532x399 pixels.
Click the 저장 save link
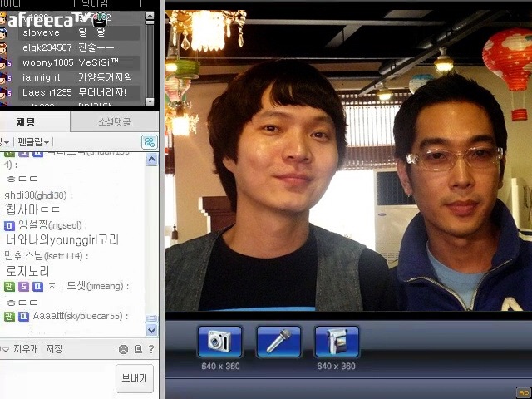coord(54,350)
